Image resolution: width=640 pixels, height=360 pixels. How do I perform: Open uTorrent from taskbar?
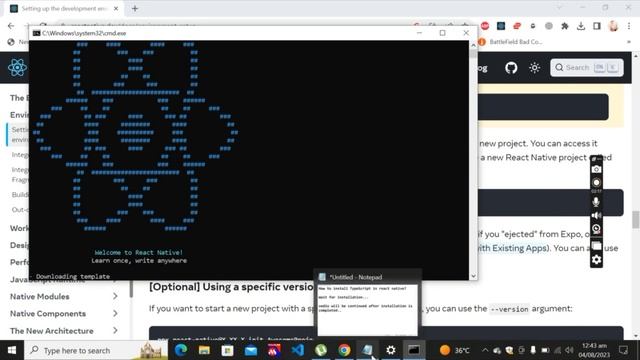click(x=321, y=350)
